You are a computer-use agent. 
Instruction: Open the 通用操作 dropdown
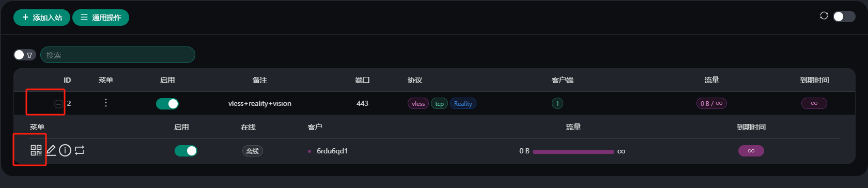pyautogui.click(x=101, y=18)
